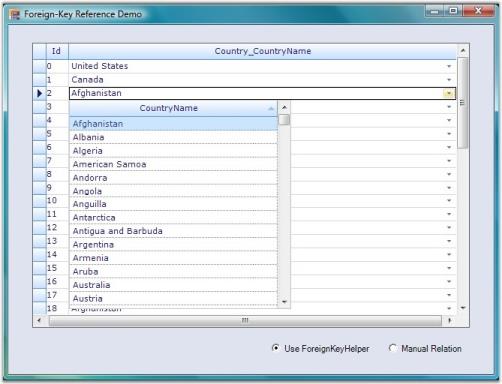502x384 pixels.
Task: Choose Armenia in the dropdown list
Action: (173, 258)
